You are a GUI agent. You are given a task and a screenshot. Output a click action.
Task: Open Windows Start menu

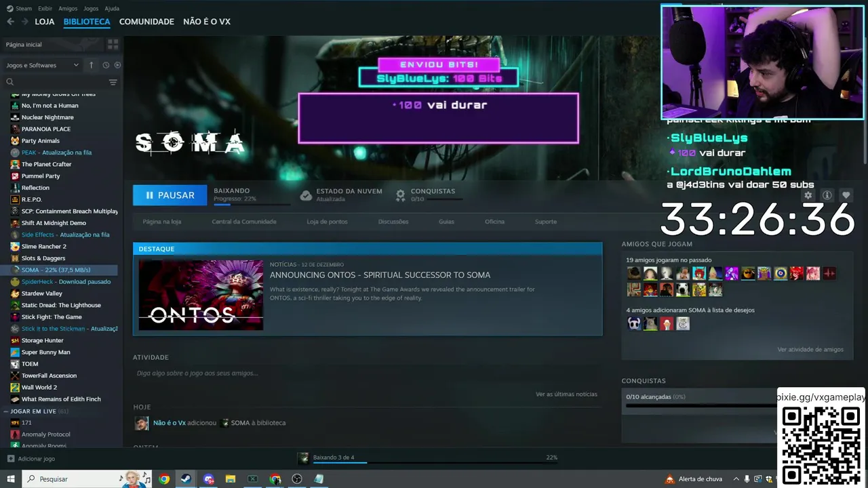tap(11, 479)
